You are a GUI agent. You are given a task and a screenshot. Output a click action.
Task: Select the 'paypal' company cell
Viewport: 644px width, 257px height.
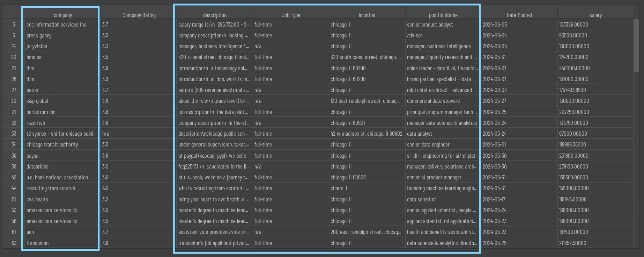pos(62,156)
